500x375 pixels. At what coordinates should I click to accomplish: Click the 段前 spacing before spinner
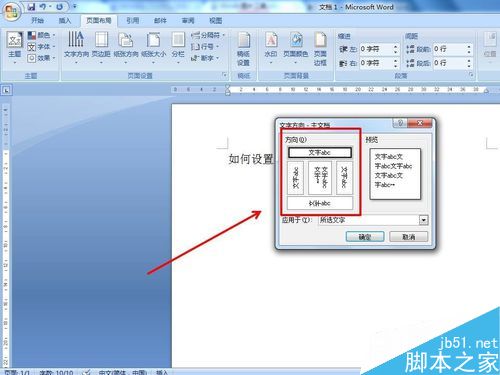469,49
